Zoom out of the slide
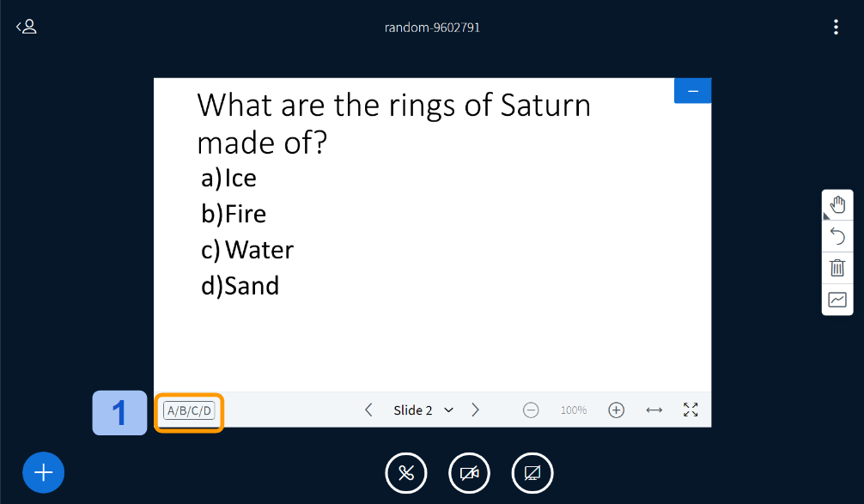864x504 pixels. (x=531, y=410)
